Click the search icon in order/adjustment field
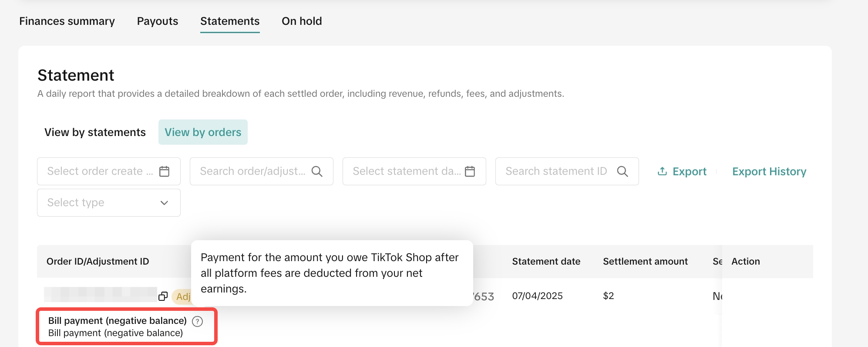The image size is (868, 347). point(317,171)
